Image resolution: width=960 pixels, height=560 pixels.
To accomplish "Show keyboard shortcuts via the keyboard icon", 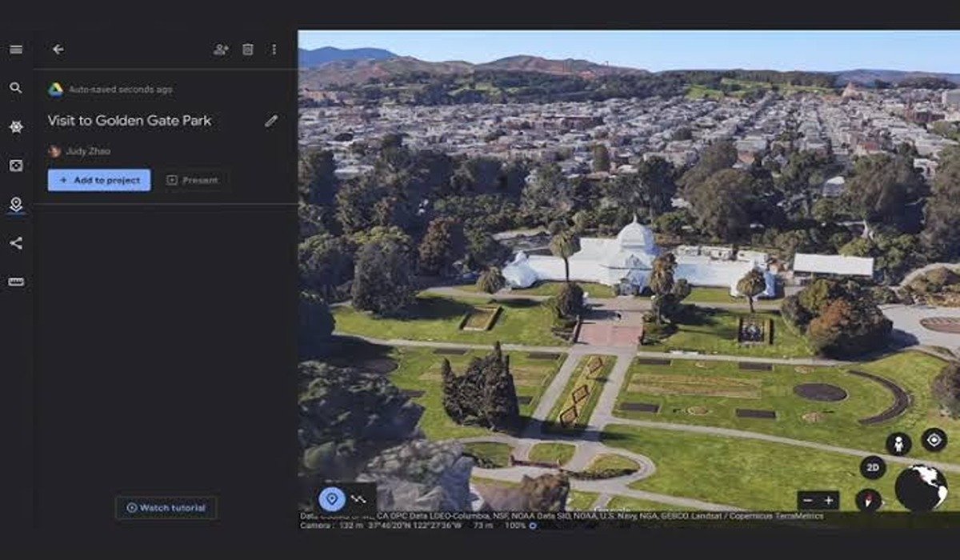I will (16, 280).
